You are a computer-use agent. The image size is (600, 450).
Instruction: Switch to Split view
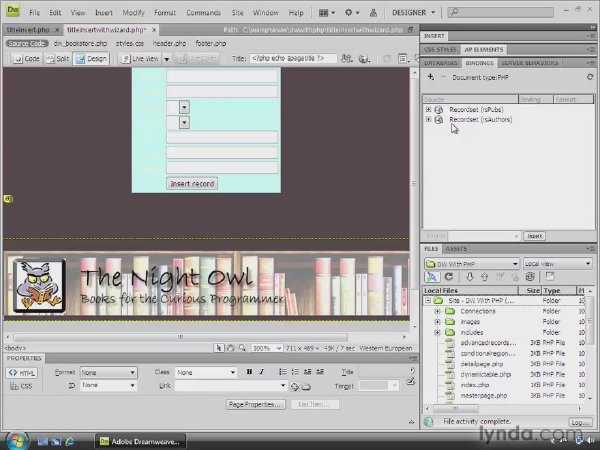point(57,59)
